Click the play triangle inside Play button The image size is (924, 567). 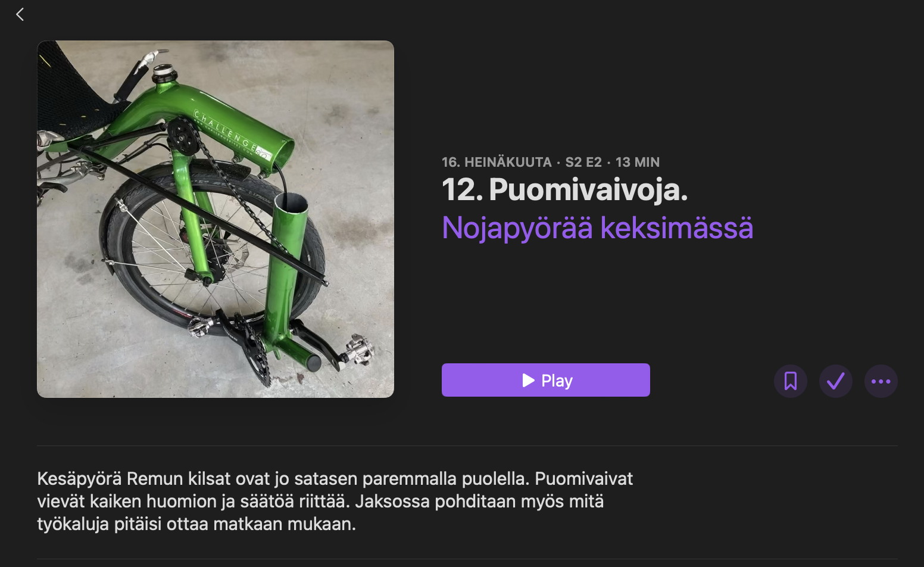(528, 380)
